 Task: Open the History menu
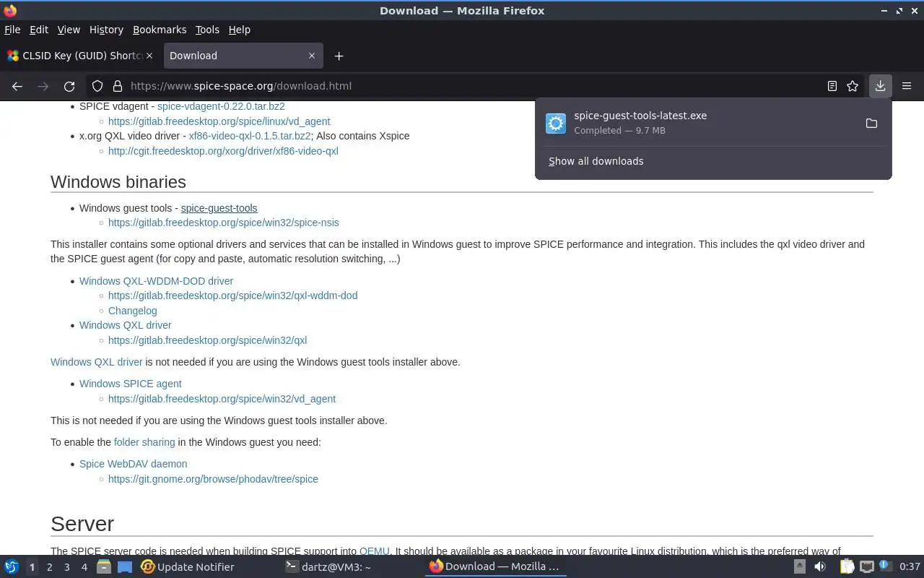pos(106,30)
